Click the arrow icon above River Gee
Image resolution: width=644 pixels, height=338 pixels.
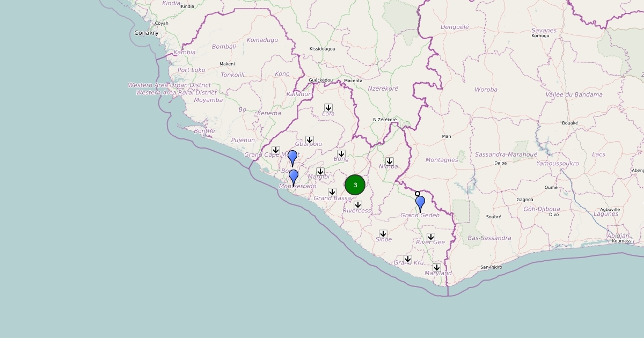click(431, 237)
